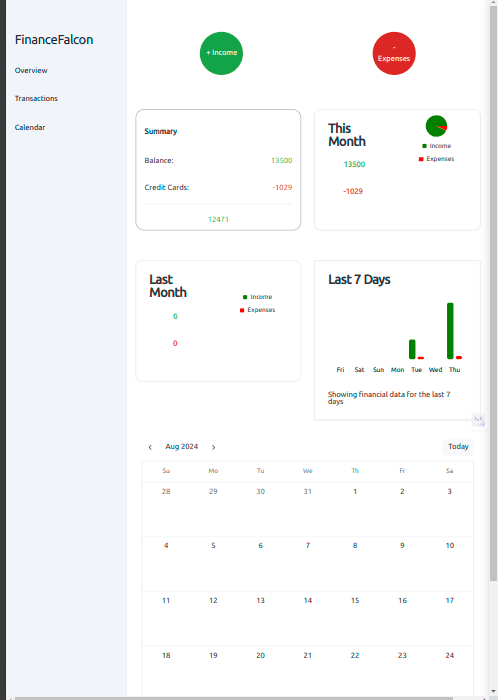Go to next month in calendar
Viewport: 498px width, 700px height.
[x=213, y=447]
